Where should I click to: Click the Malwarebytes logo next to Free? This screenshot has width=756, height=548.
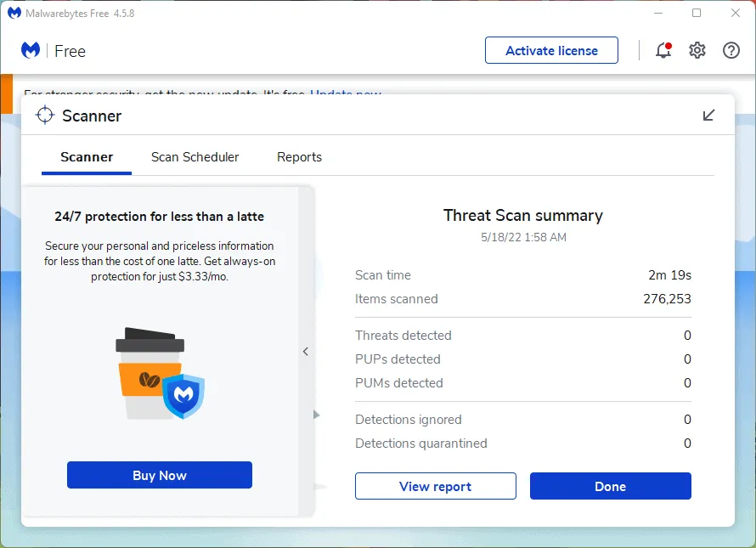[x=31, y=50]
